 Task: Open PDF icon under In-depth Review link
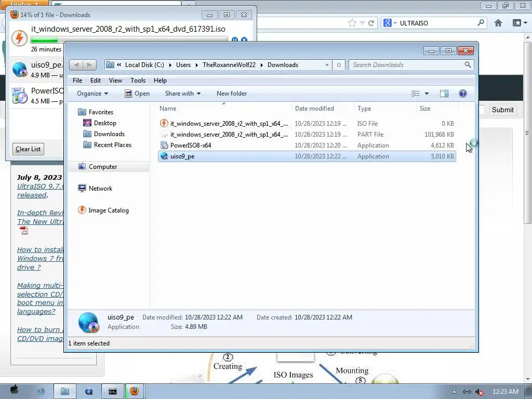click(24, 230)
